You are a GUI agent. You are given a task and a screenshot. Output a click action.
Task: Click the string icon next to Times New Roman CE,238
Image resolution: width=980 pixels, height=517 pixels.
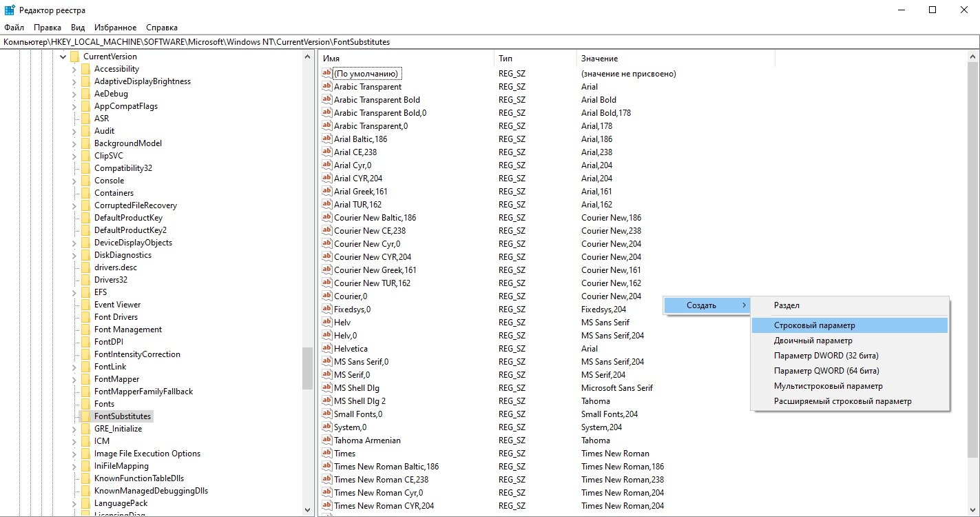327,479
